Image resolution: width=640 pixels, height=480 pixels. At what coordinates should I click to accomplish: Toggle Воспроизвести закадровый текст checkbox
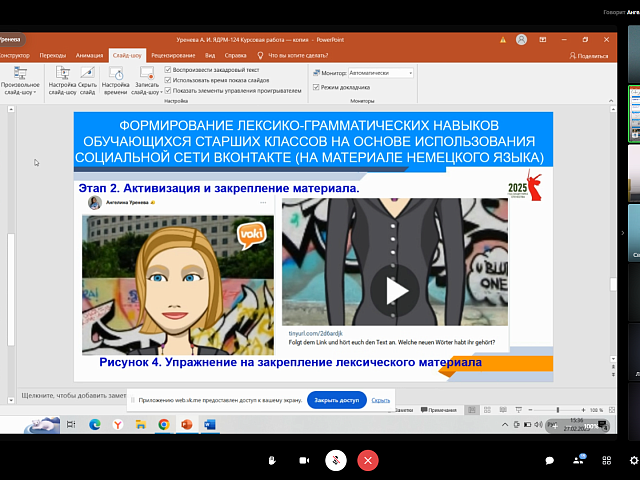click(168, 70)
